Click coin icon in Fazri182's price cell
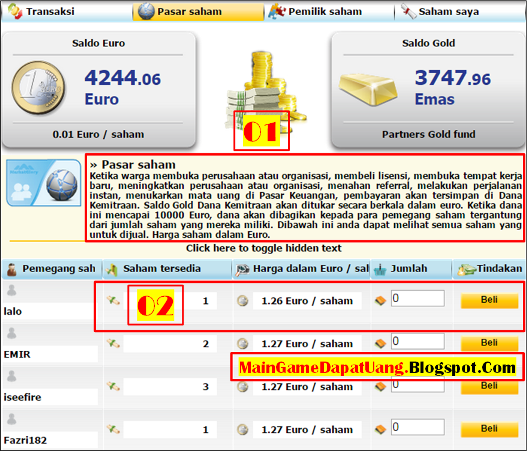This screenshot has width=527, height=452. [243, 429]
